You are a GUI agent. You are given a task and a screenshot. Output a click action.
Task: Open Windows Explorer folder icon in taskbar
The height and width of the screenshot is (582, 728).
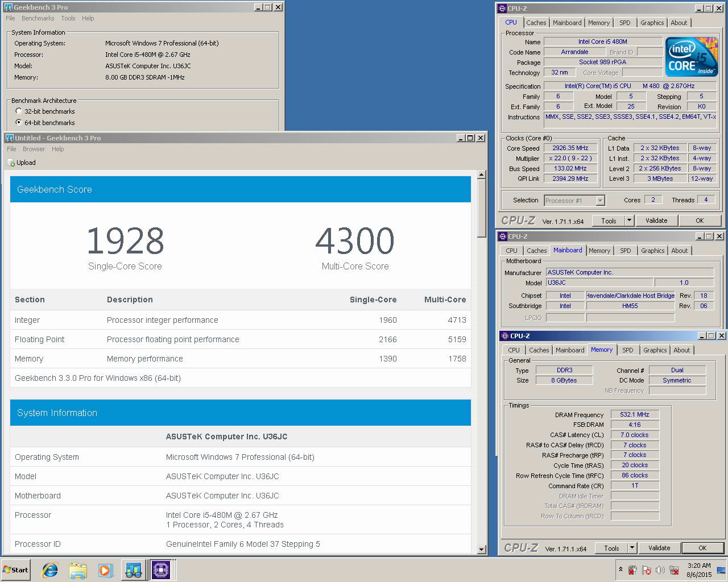click(x=78, y=569)
